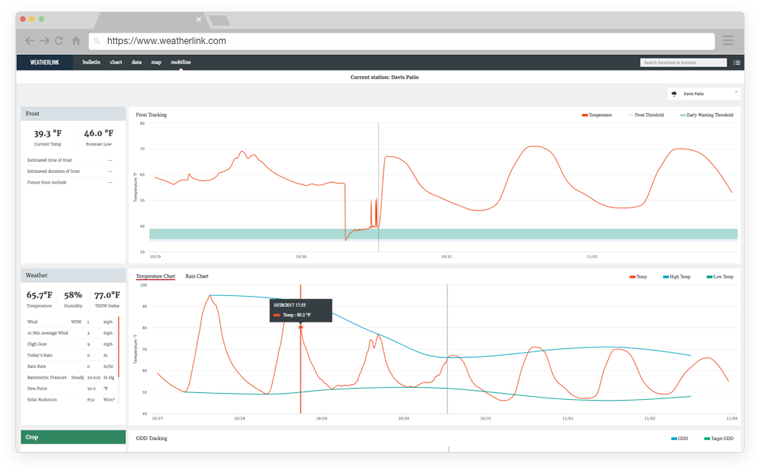Reload the page with the refresh icon
The image size is (760, 472).
click(x=59, y=41)
